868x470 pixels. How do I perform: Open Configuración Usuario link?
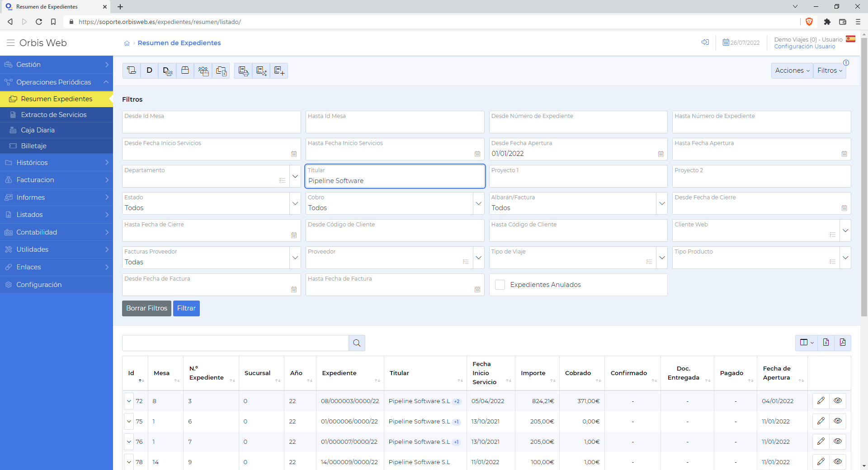805,47
